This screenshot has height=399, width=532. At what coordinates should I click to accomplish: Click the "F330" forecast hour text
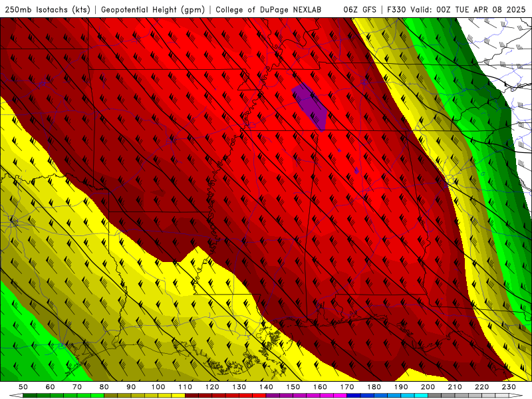click(397, 10)
